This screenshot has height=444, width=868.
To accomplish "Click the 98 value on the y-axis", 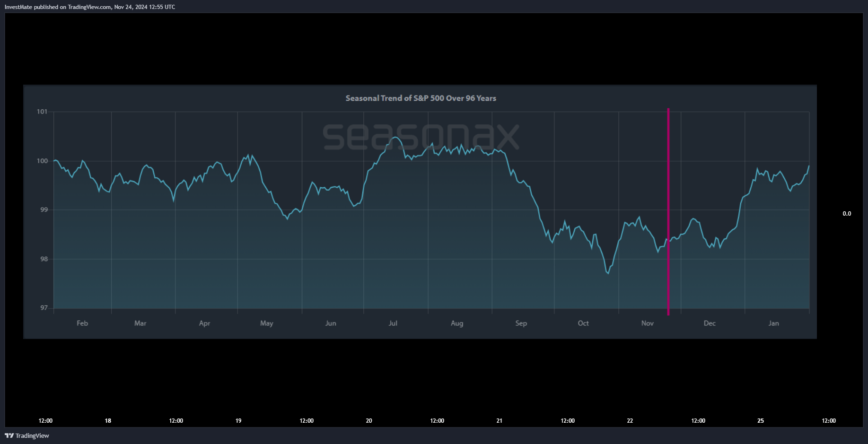I will point(44,259).
